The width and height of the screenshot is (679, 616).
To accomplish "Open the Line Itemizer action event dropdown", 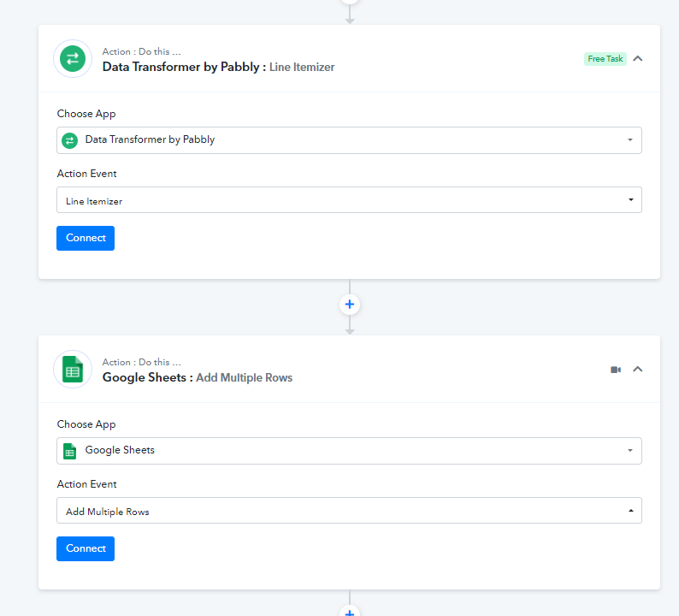I will pos(349,199).
